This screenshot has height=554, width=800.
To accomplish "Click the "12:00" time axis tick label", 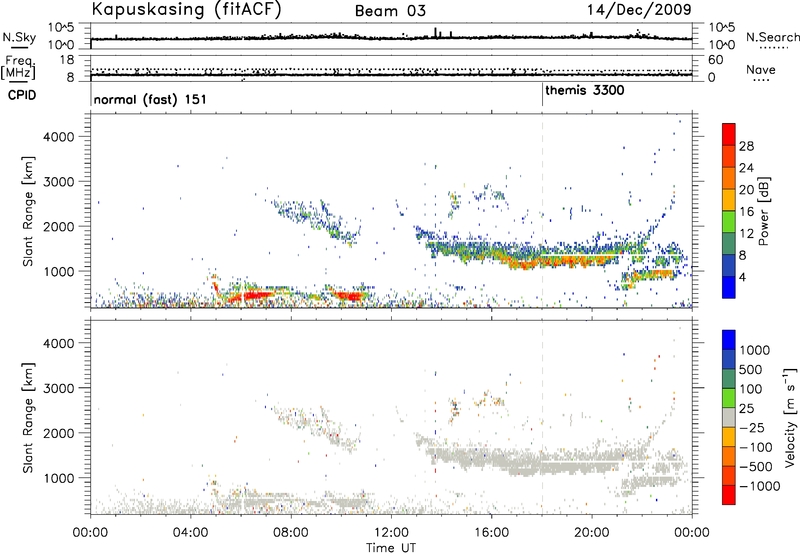I will coord(391,533).
